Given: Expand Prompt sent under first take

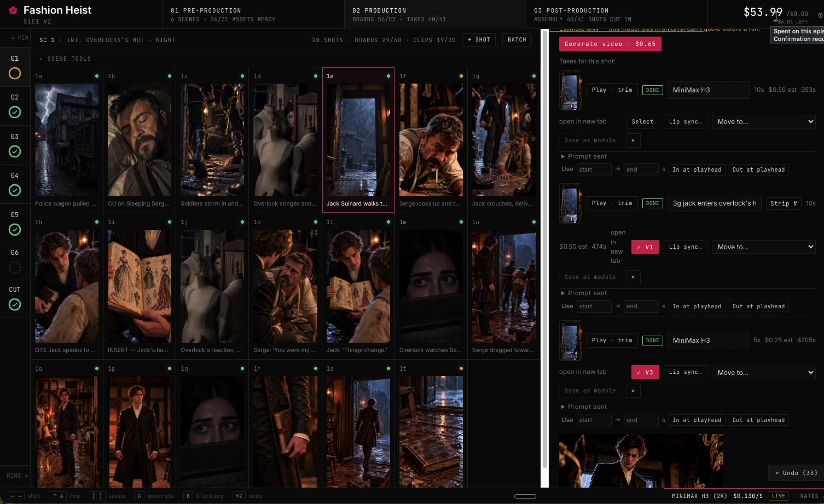Looking at the screenshot, I should [584, 156].
